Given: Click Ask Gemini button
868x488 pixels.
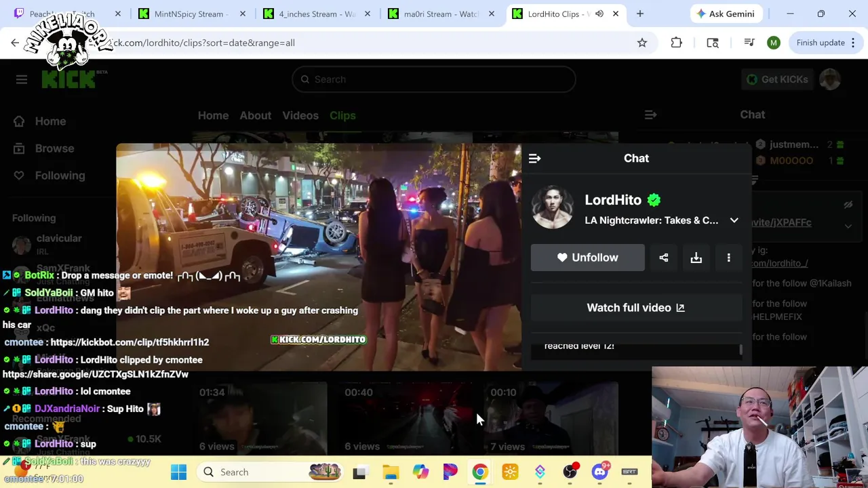Looking at the screenshot, I should click(x=726, y=14).
